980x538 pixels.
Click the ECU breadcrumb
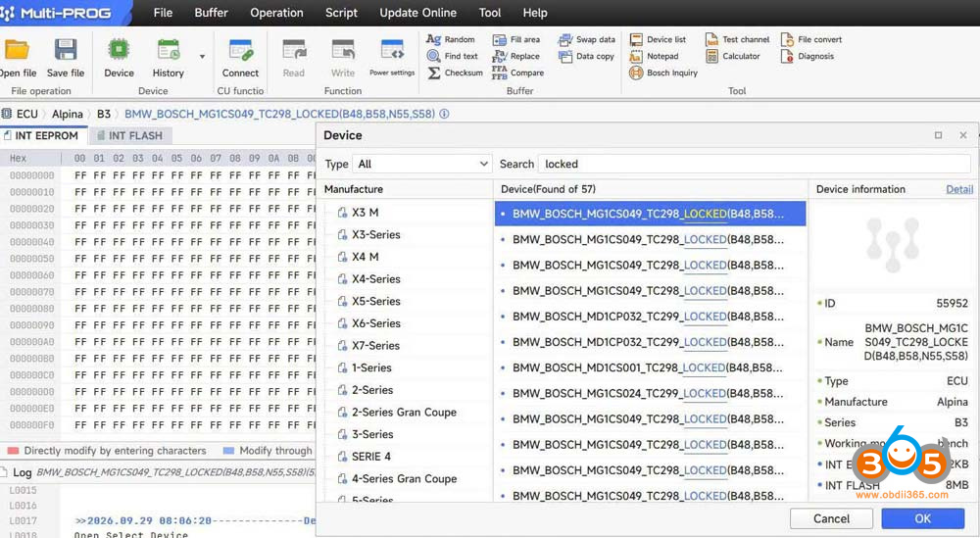tap(26, 115)
